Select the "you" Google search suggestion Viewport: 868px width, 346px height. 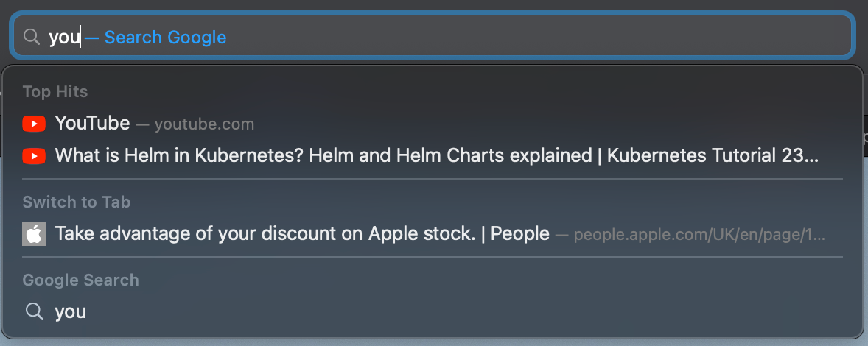tap(432, 312)
